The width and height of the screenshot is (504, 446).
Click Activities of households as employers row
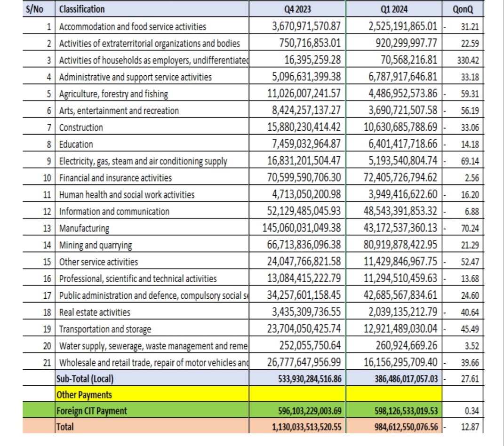coord(153,60)
